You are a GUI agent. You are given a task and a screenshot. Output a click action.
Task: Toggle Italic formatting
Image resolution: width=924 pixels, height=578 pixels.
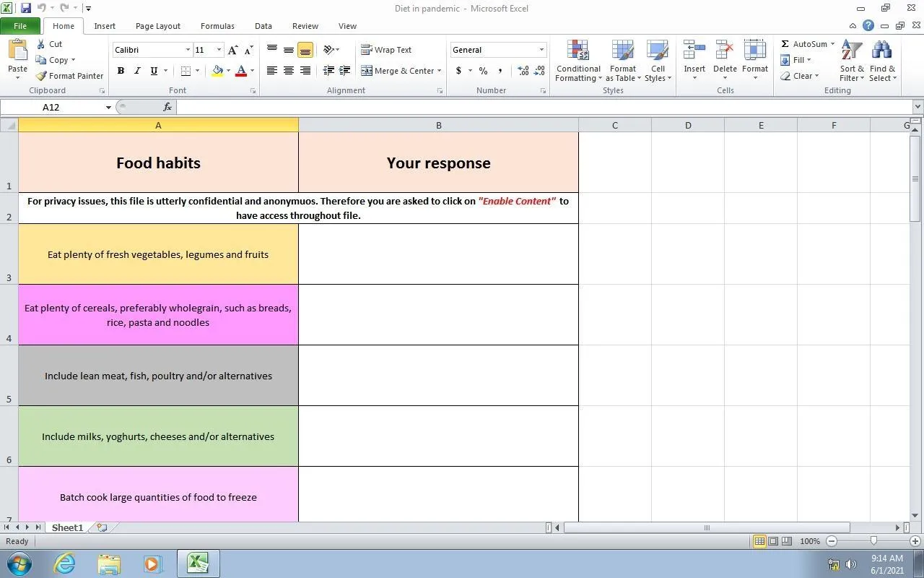[x=137, y=71]
